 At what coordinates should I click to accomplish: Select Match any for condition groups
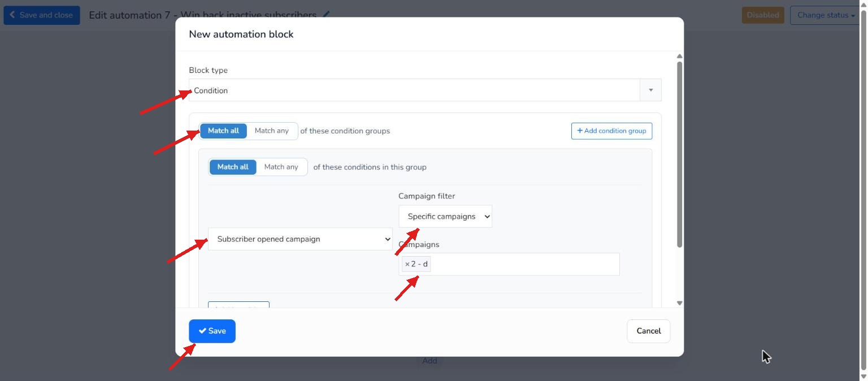click(272, 131)
